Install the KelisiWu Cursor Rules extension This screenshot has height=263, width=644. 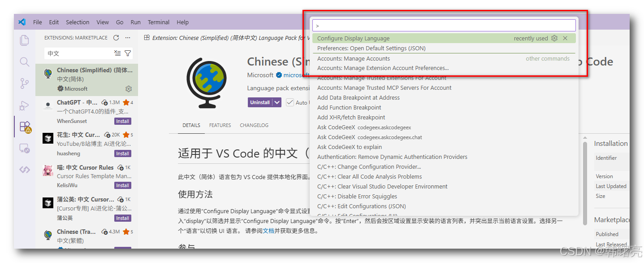coord(122,185)
